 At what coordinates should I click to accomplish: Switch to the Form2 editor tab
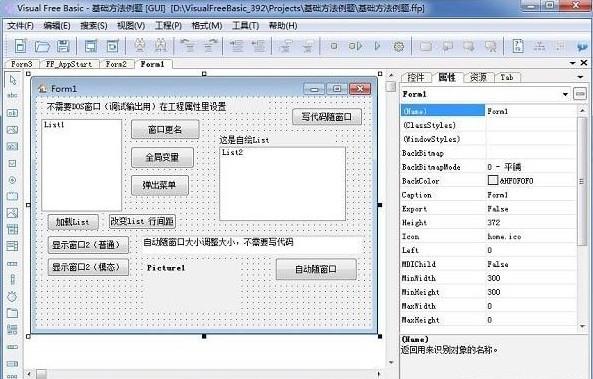pyautogui.click(x=116, y=64)
